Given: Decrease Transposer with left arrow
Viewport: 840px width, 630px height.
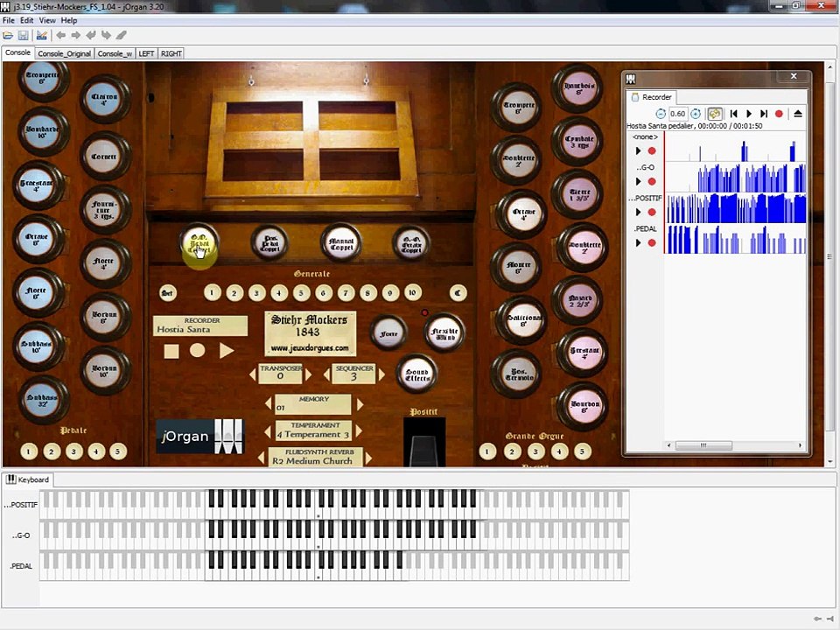Looking at the screenshot, I should (x=253, y=374).
